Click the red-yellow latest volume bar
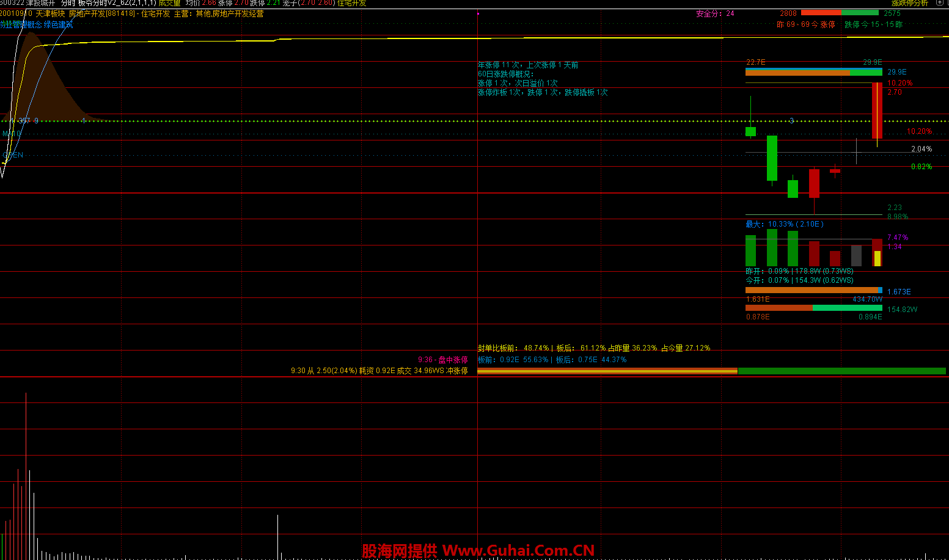The image size is (949, 560). click(878, 253)
